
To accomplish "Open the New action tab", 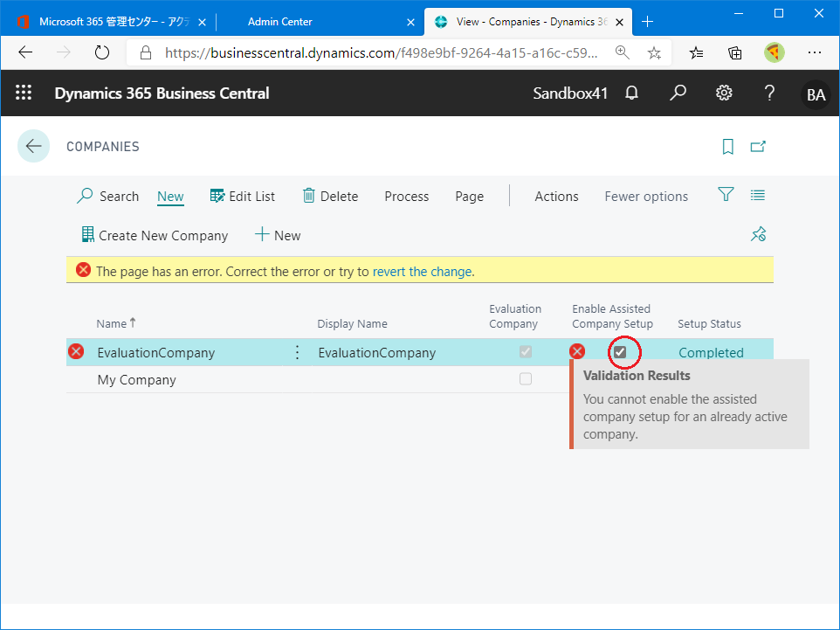I will point(170,197).
